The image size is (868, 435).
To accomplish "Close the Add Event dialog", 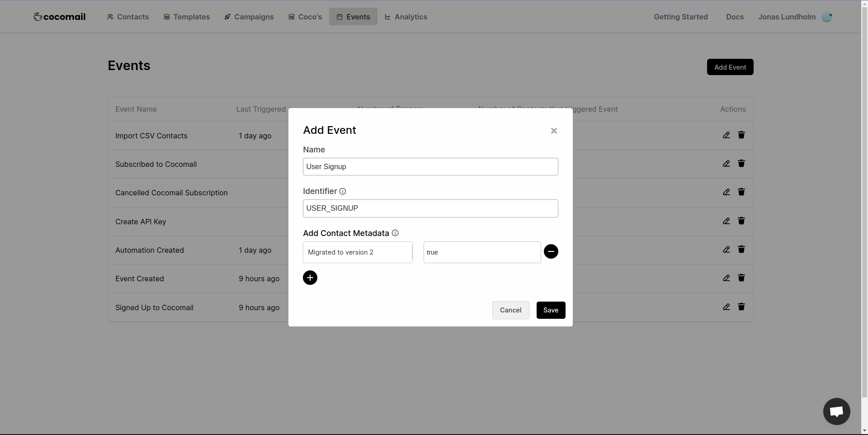I will [x=554, y=131].
